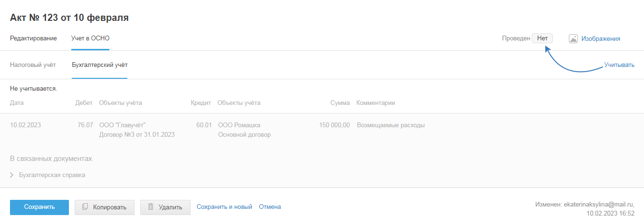Click the 150 000,00 amount cell

coord(334,125)
